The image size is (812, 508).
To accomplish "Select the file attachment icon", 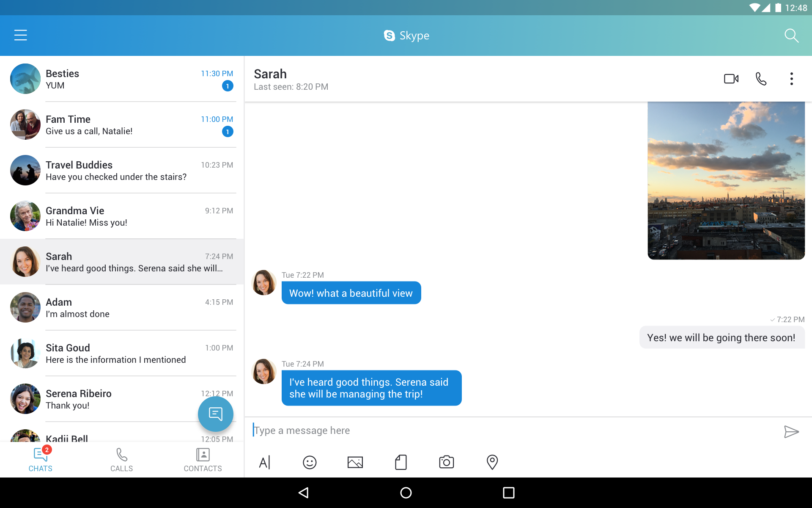I will click(401, 462).
